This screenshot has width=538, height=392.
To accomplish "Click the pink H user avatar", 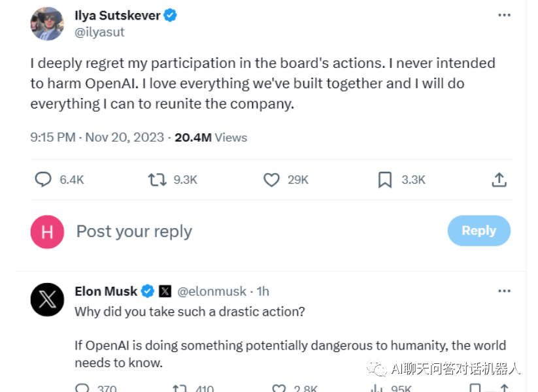I will tap(47, 231).
